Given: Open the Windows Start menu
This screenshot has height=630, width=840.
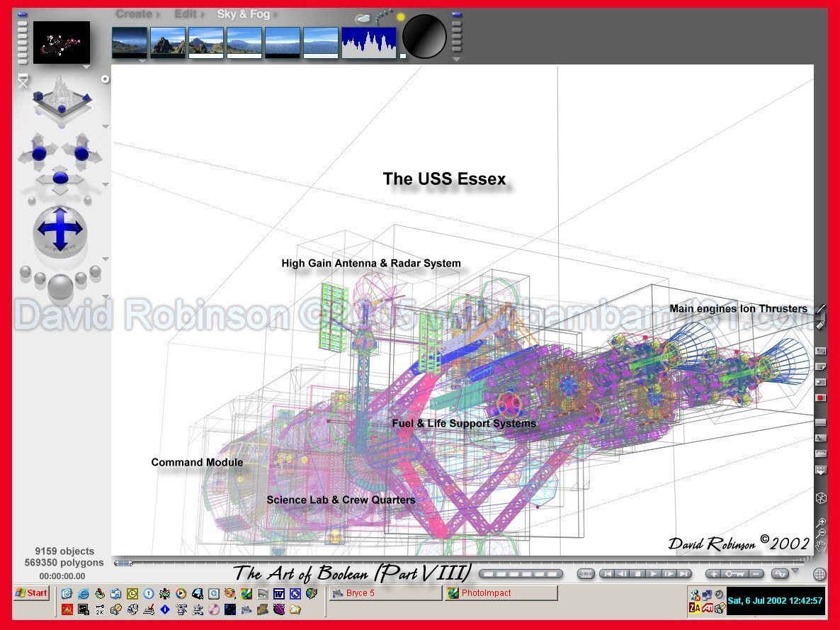Looking at the screenshot, I should (32, 593).
